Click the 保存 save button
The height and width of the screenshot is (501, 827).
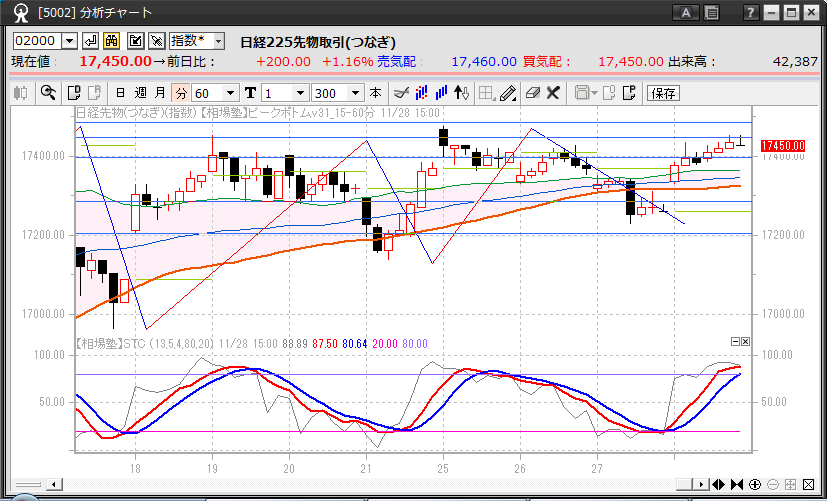(x=663, y=93)
